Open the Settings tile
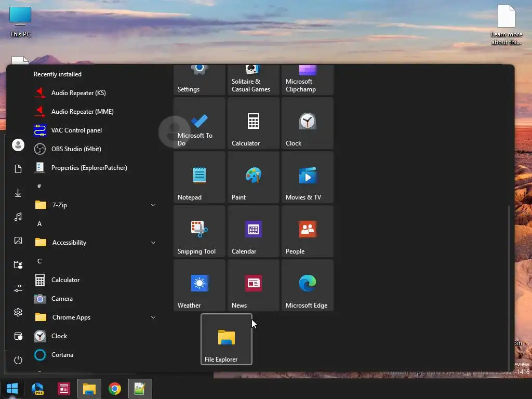 tap(199, 79)
